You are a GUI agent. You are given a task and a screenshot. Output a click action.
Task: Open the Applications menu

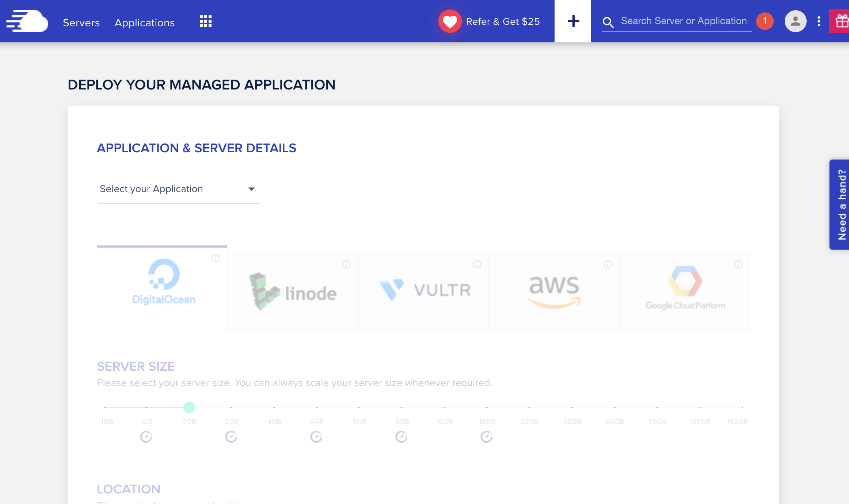tap(145, 23)
